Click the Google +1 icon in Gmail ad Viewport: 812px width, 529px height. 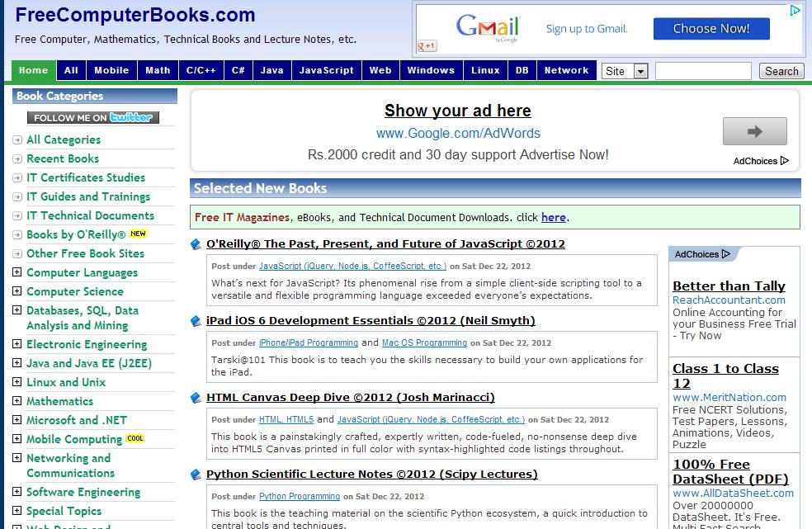[427, 46]
